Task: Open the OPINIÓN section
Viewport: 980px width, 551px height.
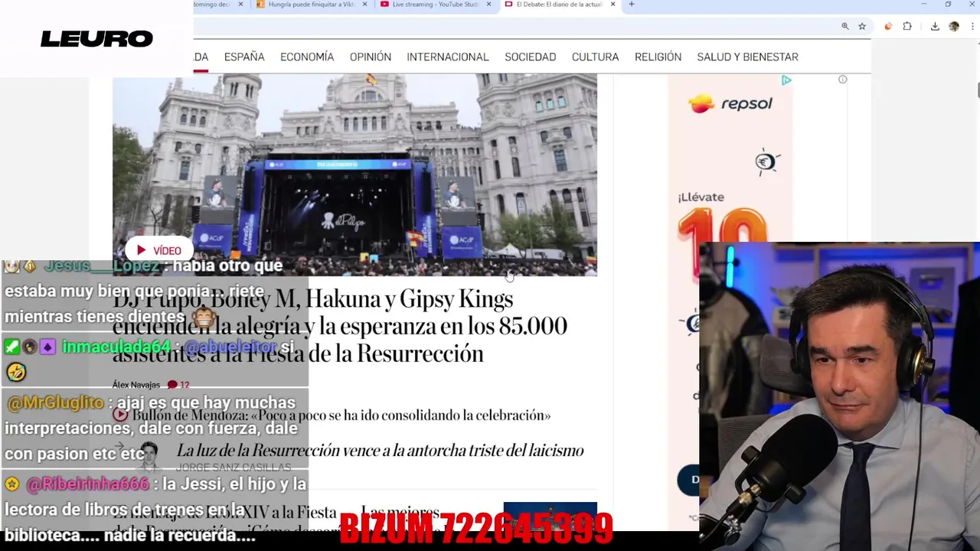Action: 371,57
